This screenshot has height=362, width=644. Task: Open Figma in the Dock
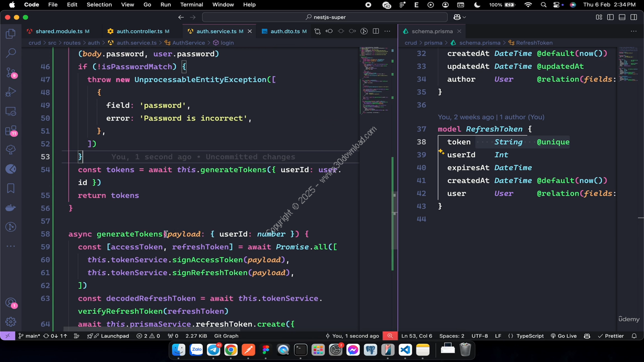pos(266,349)
